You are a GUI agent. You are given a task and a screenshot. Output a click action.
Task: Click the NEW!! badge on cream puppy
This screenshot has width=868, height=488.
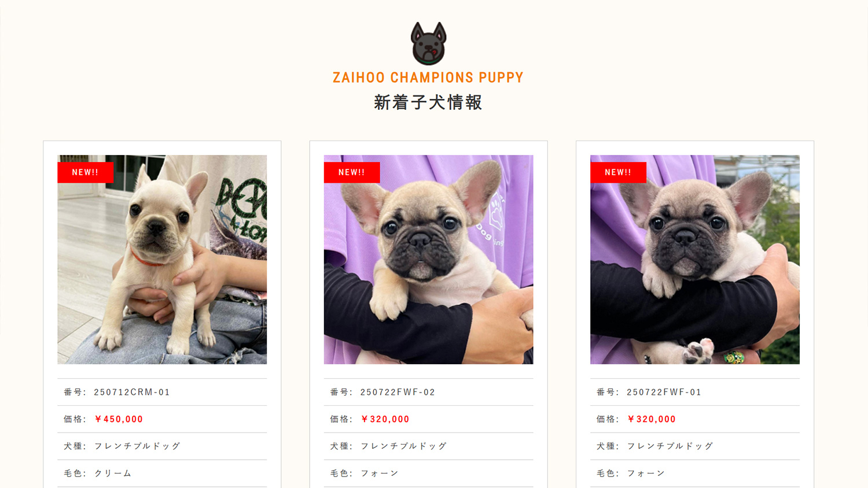(x=85, y=172)
